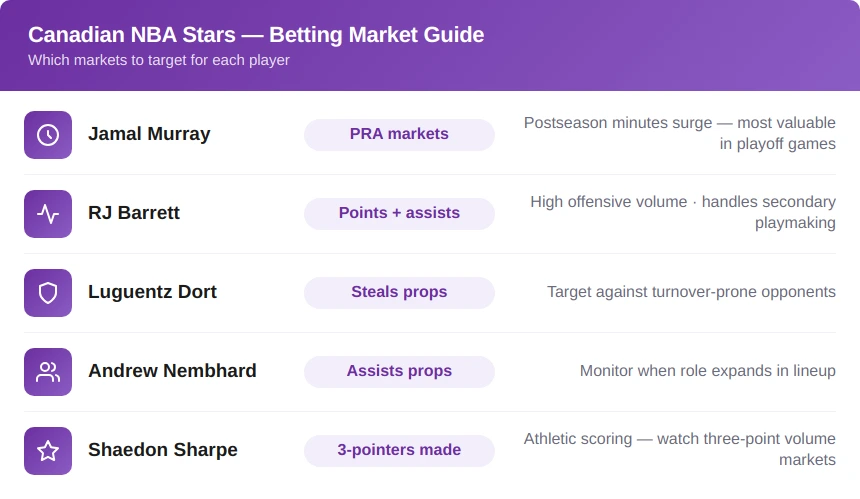Click the users icon beside Andrew Nembhard
Screen dimensions: 860x499
click(x=48, y=372)
